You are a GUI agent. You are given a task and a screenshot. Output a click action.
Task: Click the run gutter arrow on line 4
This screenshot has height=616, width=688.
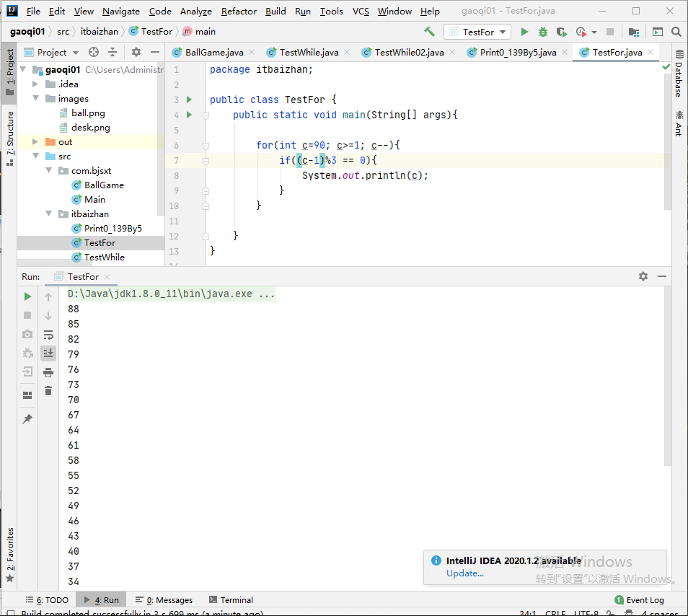pyautogui.click(x=189, y=115)
